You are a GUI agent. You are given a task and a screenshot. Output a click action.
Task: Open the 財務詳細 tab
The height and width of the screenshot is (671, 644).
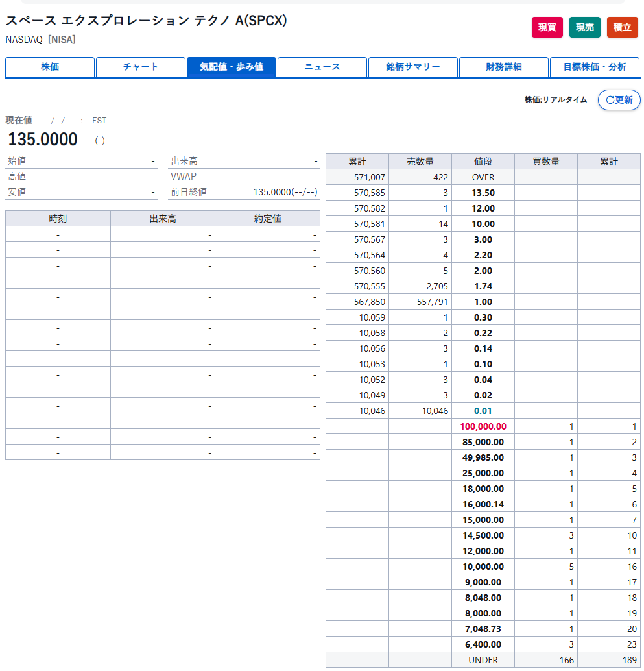pos(504,67)
